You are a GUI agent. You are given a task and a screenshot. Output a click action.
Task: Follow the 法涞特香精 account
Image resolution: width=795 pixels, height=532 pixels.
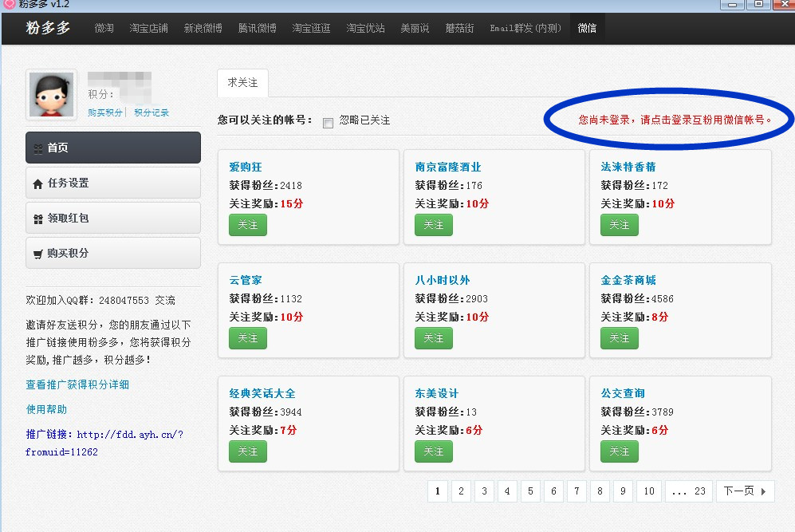coord(619,225)
